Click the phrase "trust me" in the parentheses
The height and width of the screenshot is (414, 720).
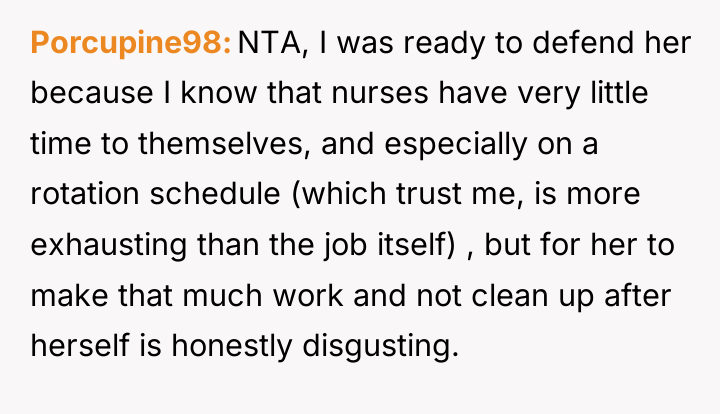click(x=456, y=194)
